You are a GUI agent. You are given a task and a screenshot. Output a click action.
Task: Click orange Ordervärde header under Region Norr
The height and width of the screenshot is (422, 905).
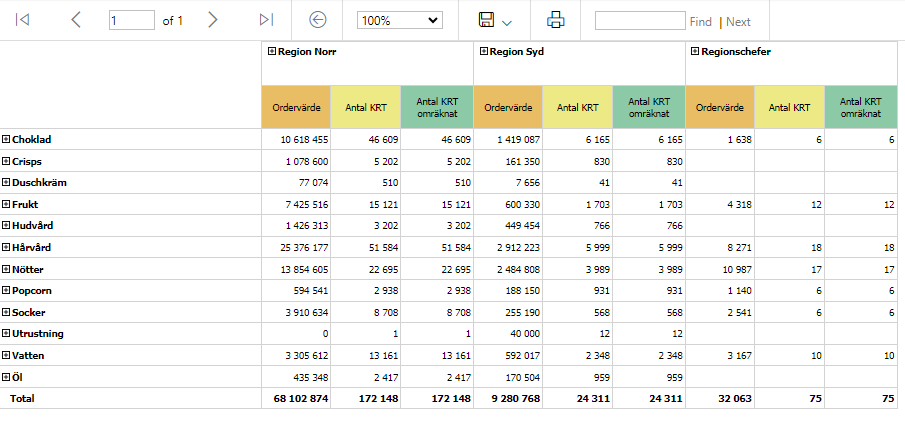pos(296,107)
